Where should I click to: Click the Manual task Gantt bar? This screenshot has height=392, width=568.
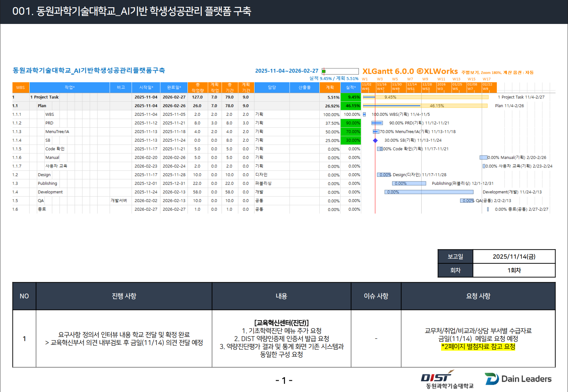(x=483, y=157)
